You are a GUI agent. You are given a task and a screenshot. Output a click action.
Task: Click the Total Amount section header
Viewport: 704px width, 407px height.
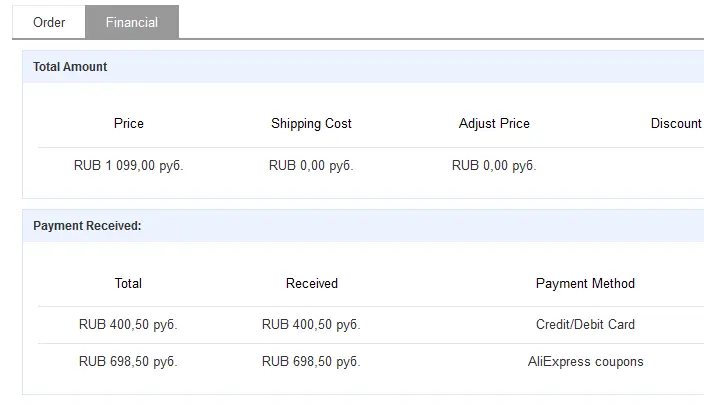(x=70, y=67)
